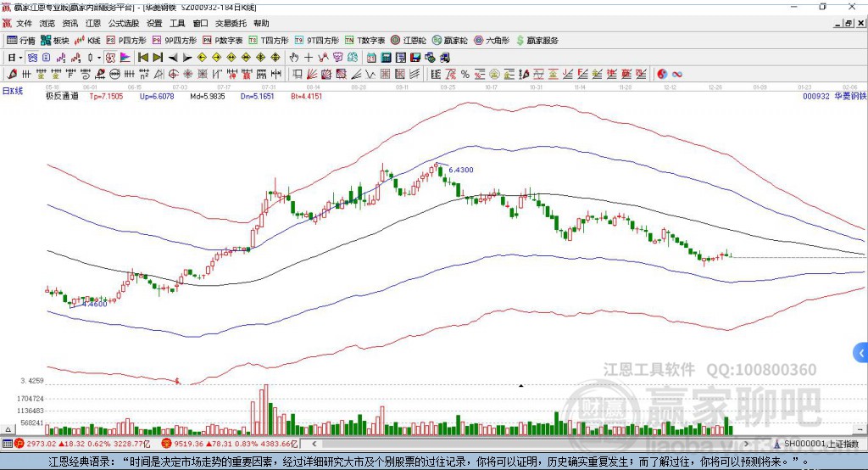Select the triangle ruler measuring tool
Image resolution: width=868 pixels, height=470 pixels.
(159, 74)
